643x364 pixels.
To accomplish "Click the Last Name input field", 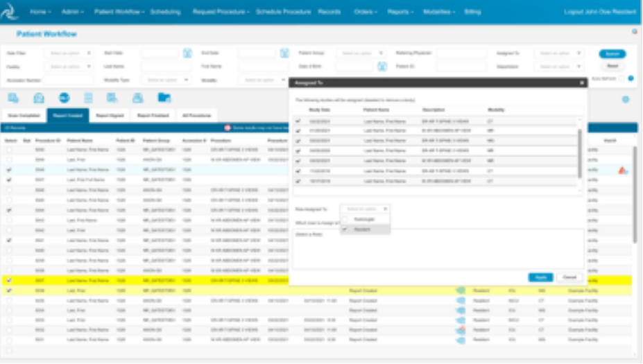I will 166,67.
